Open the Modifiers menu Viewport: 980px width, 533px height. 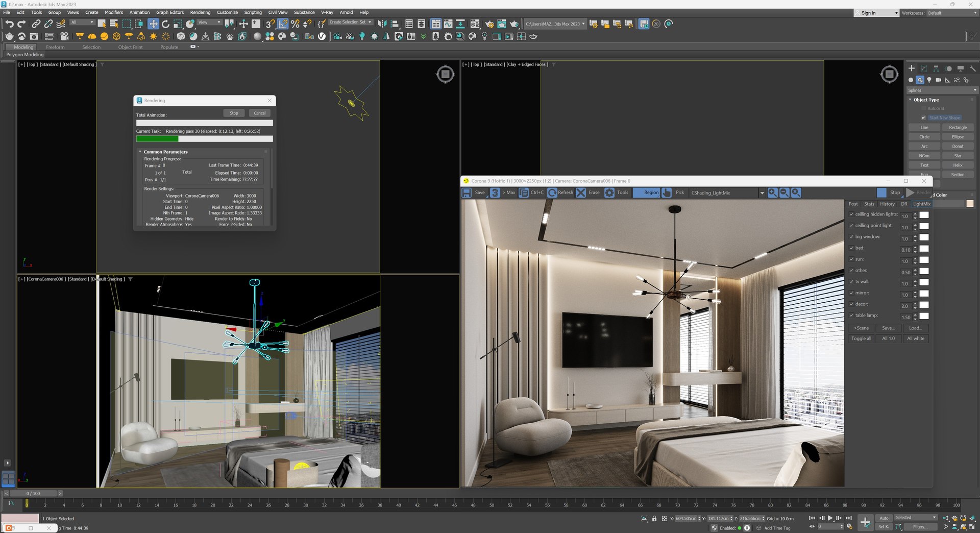114,12
